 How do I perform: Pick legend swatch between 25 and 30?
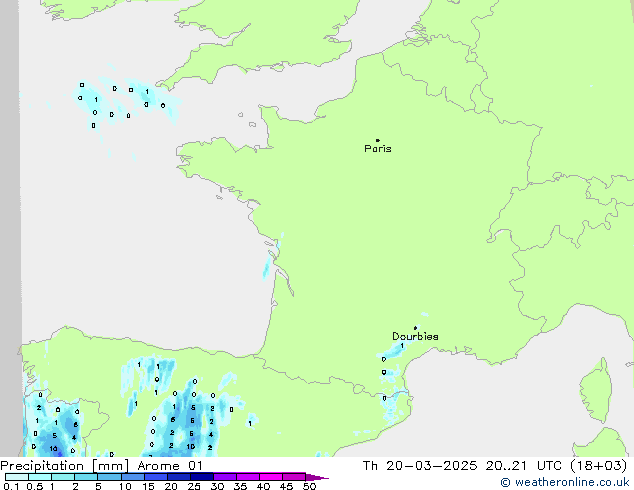click(x=202, y=477)
